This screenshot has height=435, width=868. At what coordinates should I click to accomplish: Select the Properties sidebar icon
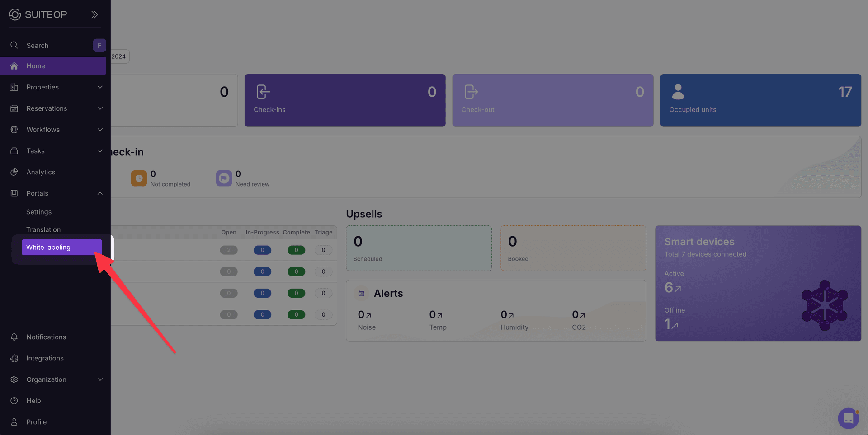[14, 87]
